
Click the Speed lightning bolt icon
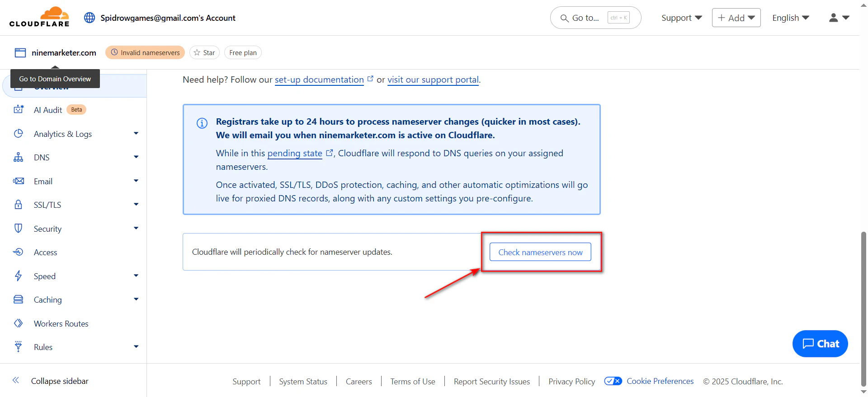coord(19,276)
